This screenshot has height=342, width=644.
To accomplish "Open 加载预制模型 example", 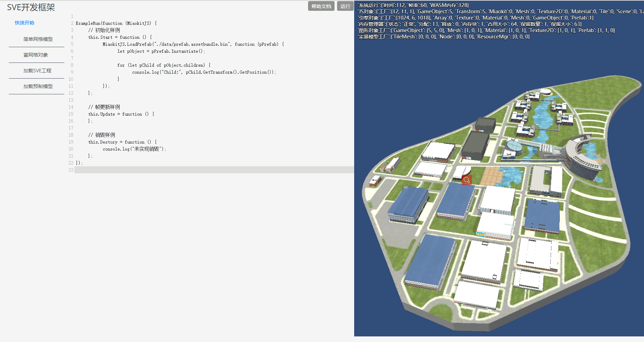I will (38, 86).
